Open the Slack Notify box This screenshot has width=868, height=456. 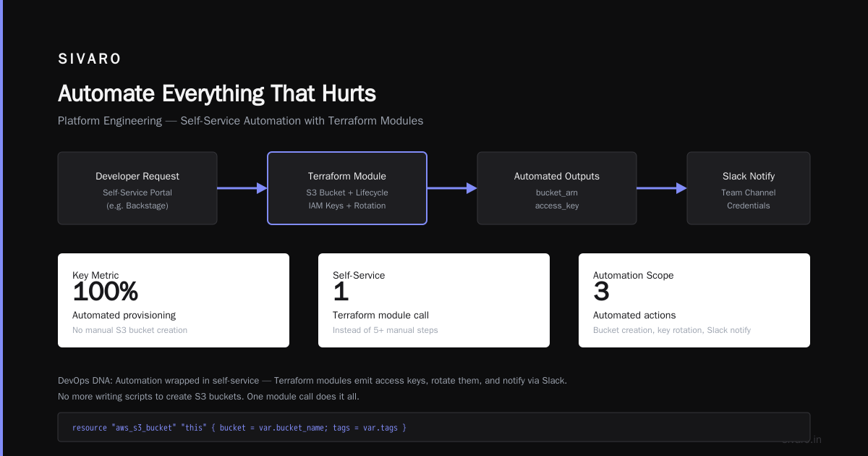click(x=749, y=188)
